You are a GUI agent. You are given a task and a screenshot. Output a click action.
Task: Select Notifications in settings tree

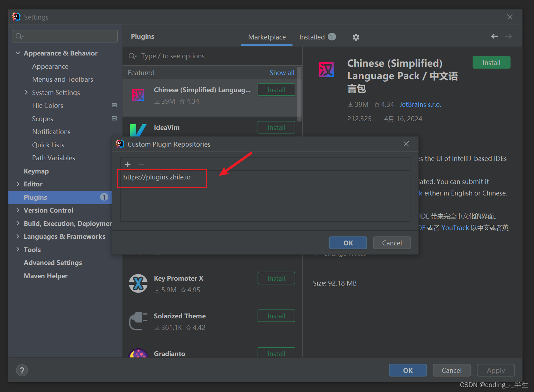tap(51, 132)
